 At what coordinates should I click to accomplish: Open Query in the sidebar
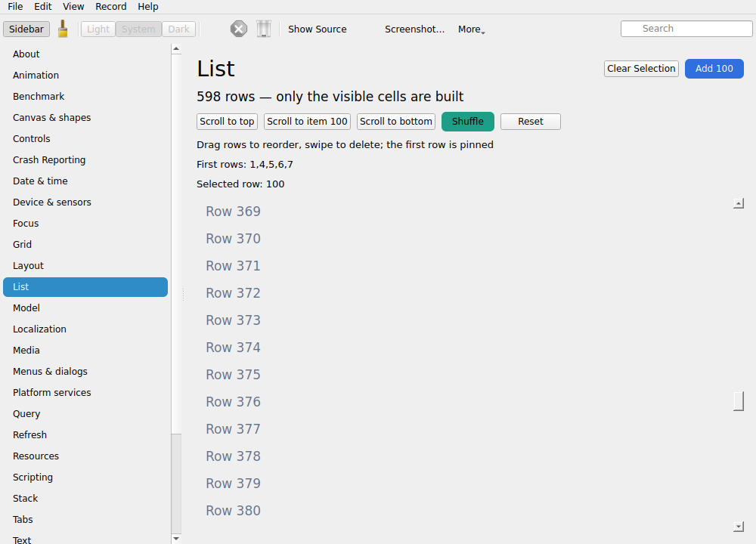point(85,414)
